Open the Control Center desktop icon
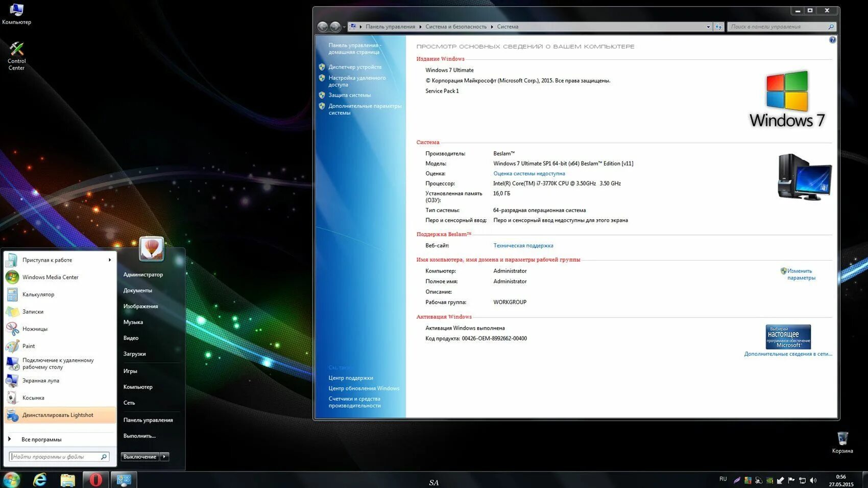The width and height of the screenshot is (868, 488). (x=16, y=56)
